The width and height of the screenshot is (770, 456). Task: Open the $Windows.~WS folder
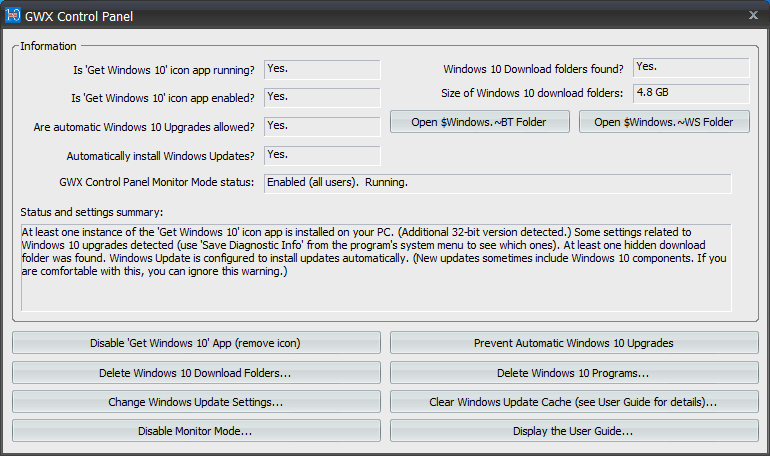[x=664, y=122]
